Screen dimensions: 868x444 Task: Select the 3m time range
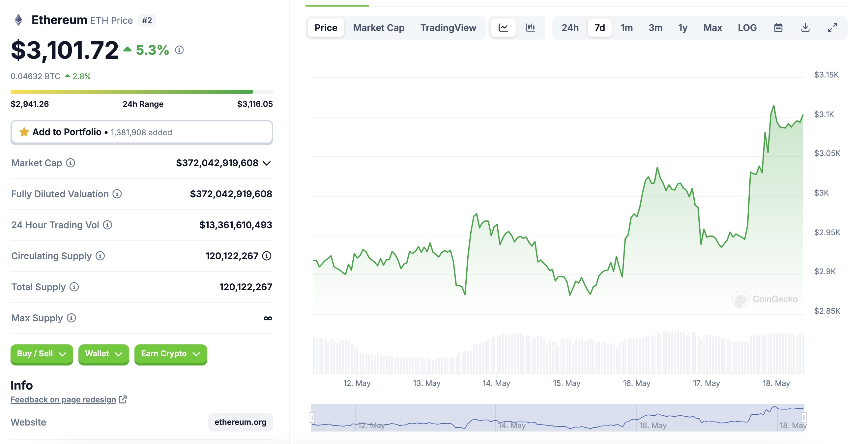[655, 28]
